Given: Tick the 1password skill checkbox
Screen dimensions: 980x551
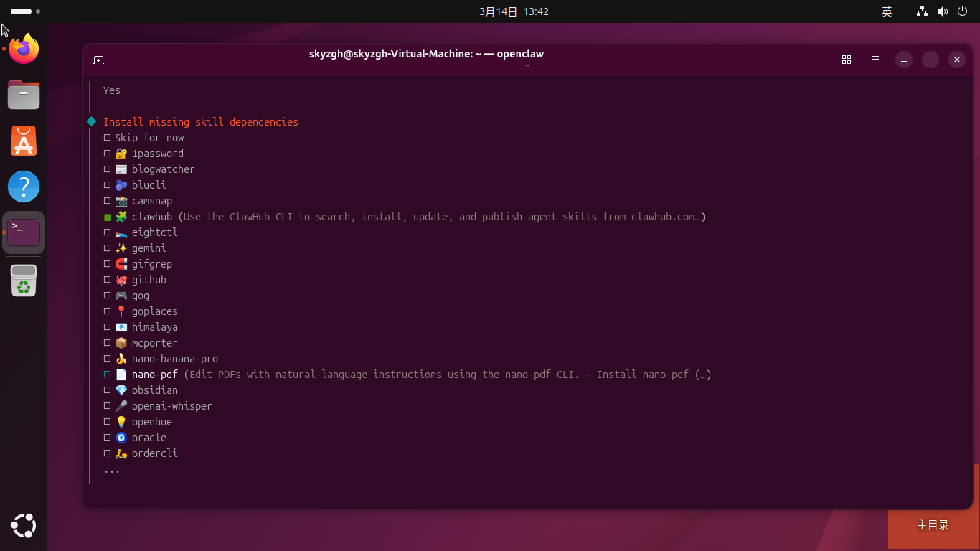Looking at the screenshot, I should [107, 154].
